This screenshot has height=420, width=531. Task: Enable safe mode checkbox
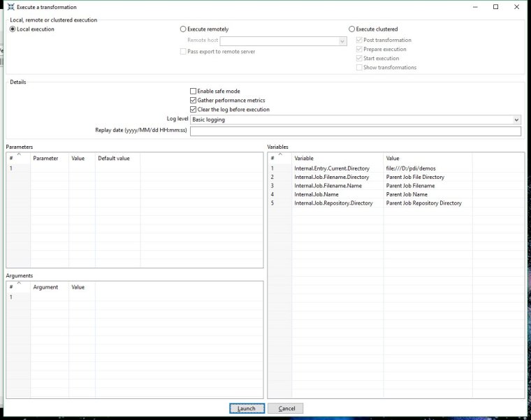[x=194, y=92]
